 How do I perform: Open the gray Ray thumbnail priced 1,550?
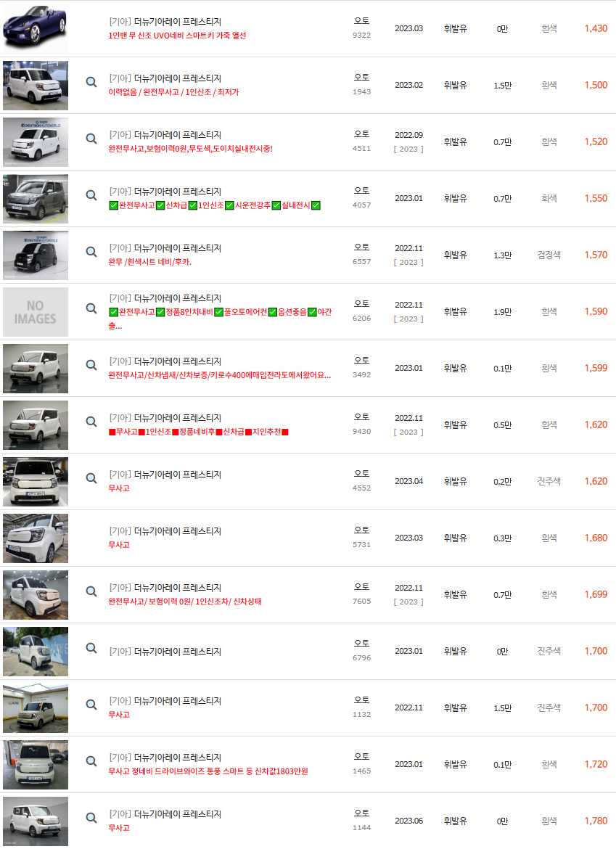pos(36,199)
